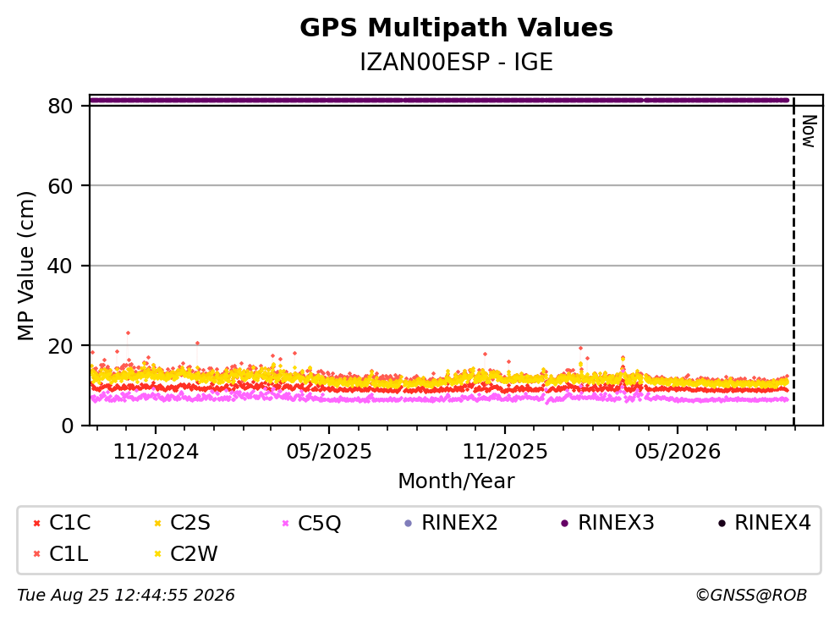Click the RINEX4 dark legend dot
Image resolution: width=840 pixels, height=621 pixels.
click(722, 524)
